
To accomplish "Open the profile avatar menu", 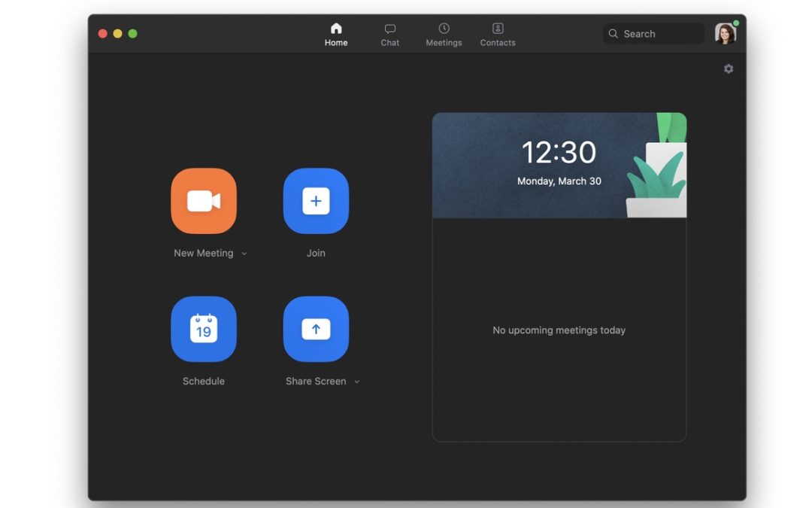I will tap(725, 34).
